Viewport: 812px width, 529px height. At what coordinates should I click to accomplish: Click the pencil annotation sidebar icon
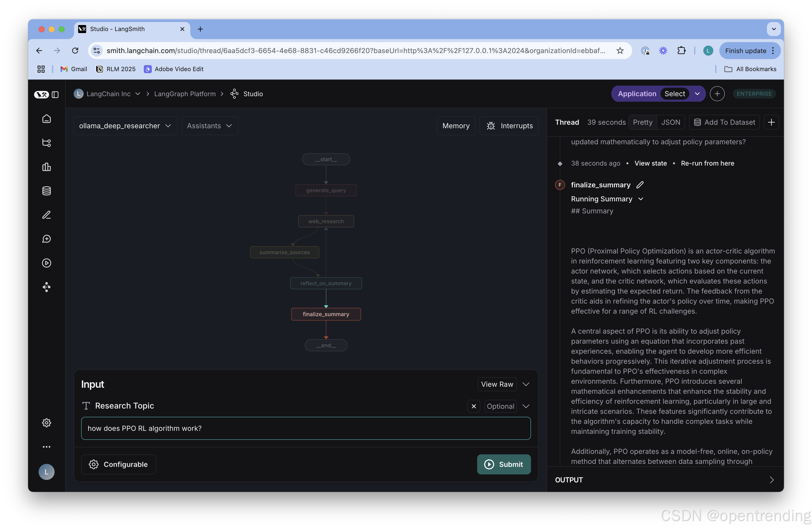coord(46,215)
